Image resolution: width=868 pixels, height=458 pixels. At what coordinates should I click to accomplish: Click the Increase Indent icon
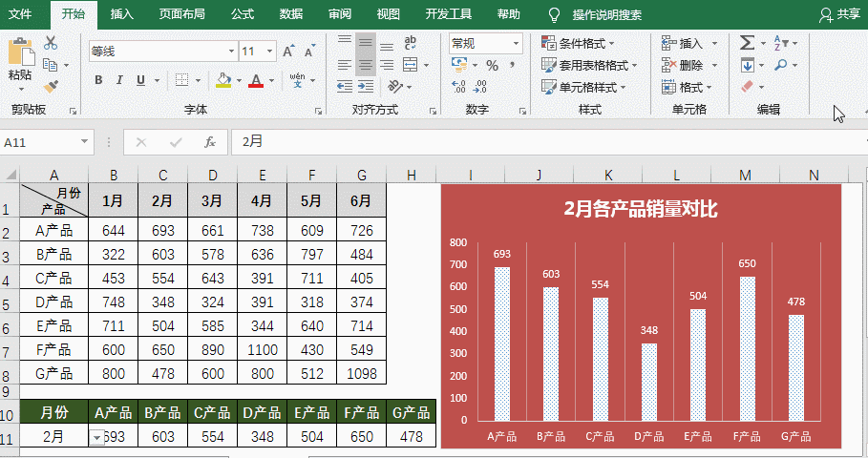(366, 86)
